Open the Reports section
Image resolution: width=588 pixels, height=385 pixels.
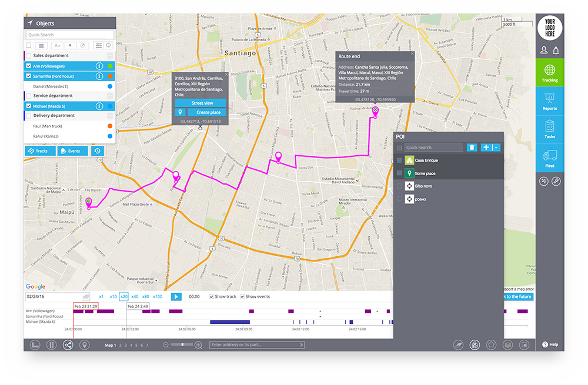[x=549, y=101]
